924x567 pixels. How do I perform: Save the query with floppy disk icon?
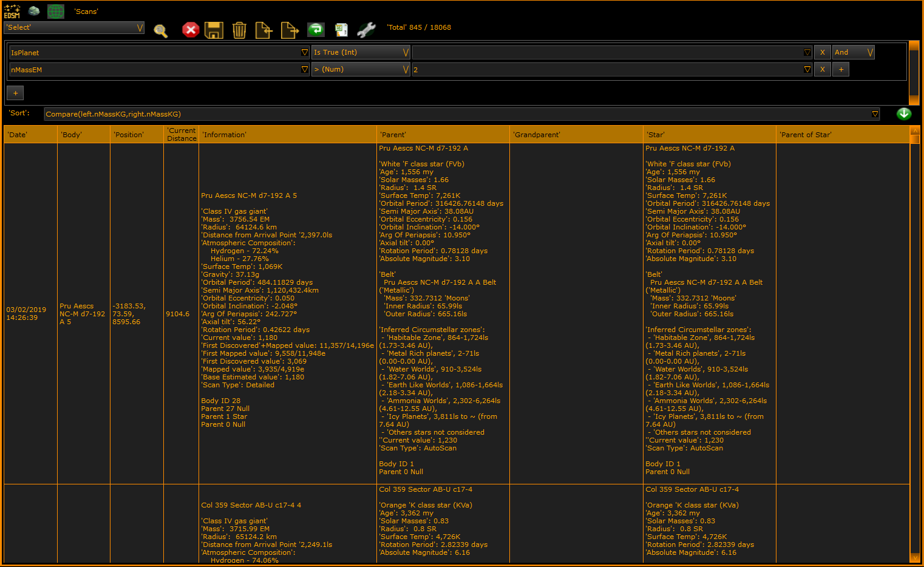click(x=214, y=30)
